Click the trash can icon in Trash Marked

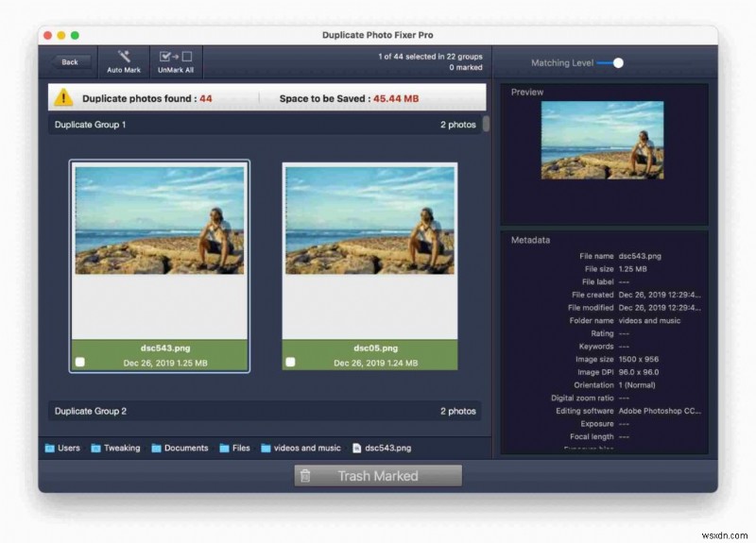point(304,476)
